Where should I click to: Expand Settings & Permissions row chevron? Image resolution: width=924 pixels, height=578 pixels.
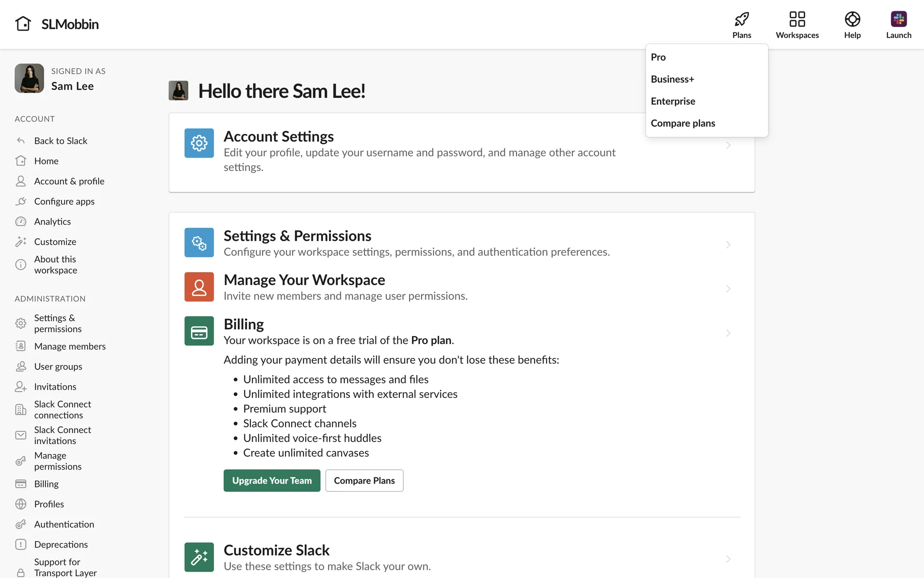coord(728,245)
